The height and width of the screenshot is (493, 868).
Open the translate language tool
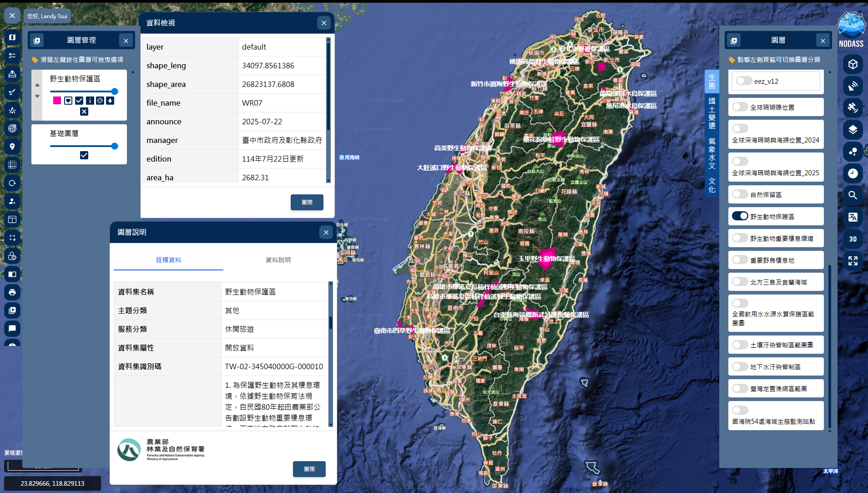(x=853, y=217)
